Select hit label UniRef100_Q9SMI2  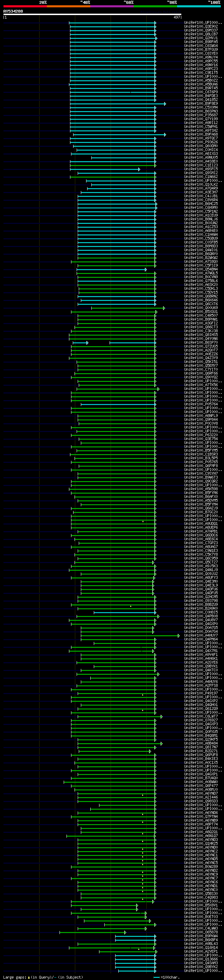201,173
